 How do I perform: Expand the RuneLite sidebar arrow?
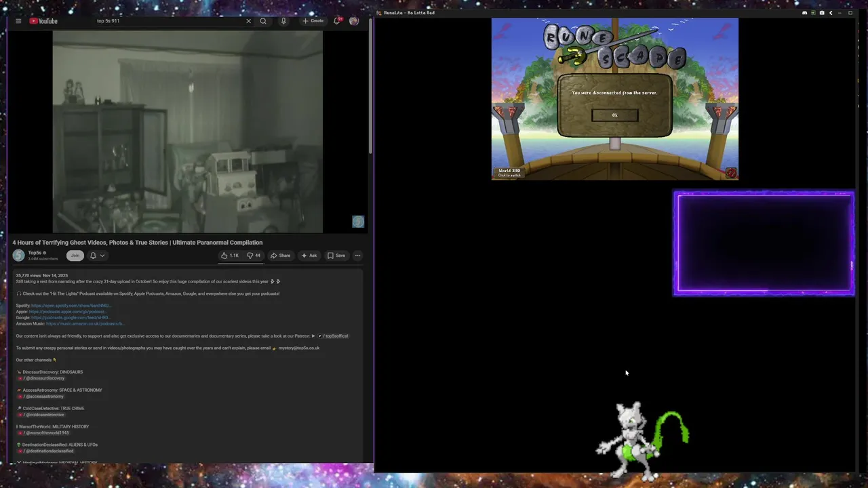831,13
